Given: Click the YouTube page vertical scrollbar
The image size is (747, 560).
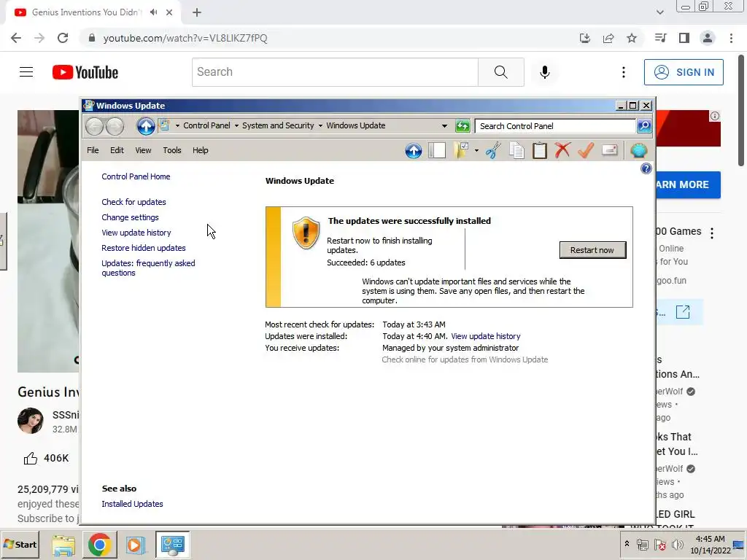Looking at the screenshot, I should pos(741,111).
